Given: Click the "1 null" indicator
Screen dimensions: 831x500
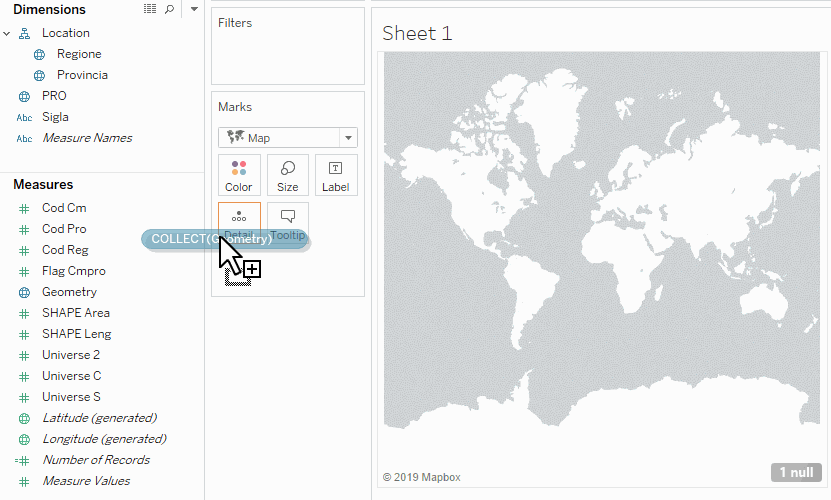Looking at the screenshot, I should [x=795, y=472].
